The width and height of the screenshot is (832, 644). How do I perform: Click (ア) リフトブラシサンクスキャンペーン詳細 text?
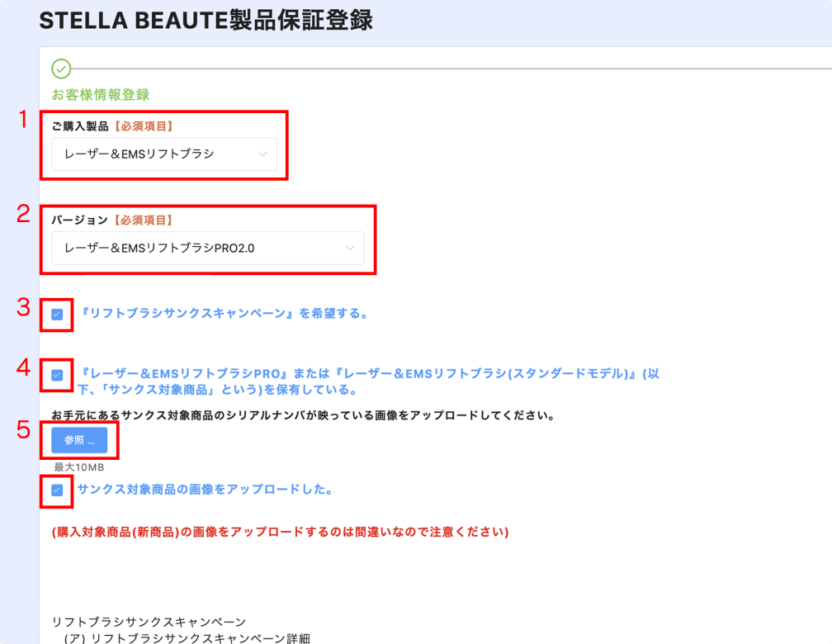pyautogui.click(x=187, y=637)
